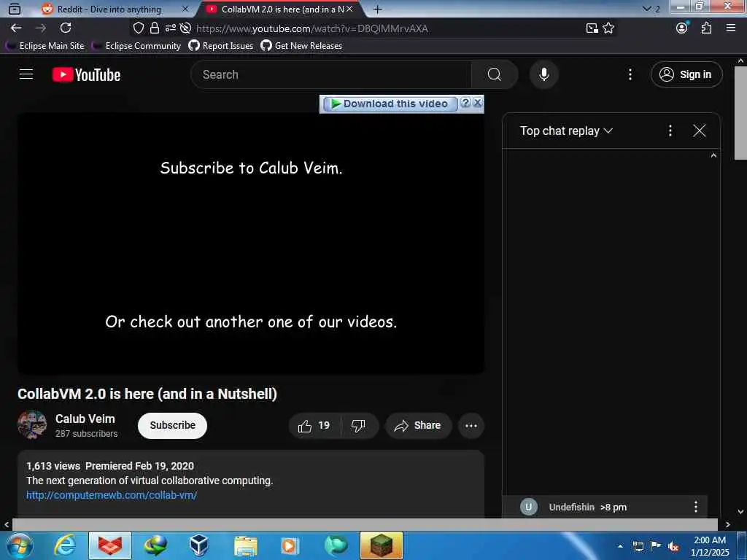Open the browser application menu
The image size is (747, 560).
point(731,28)
